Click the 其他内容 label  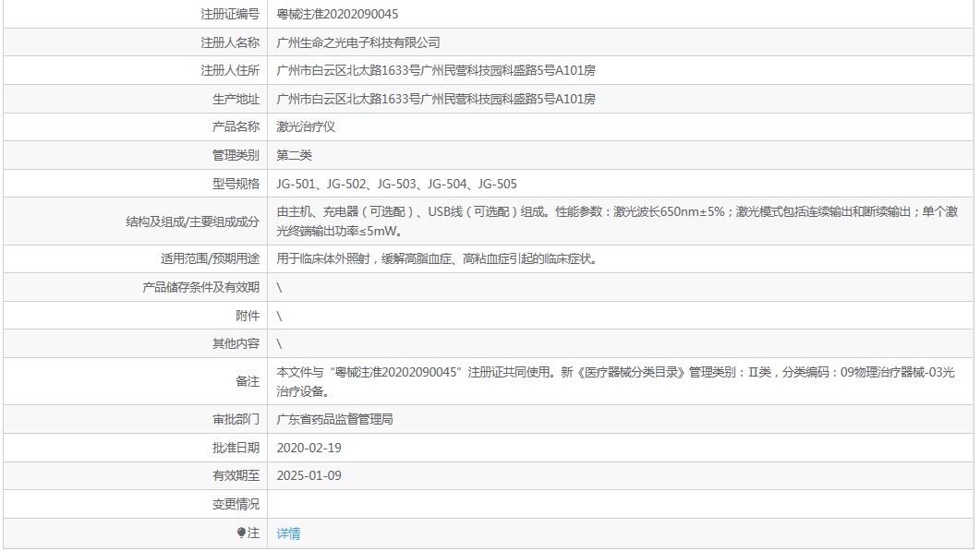pyautogui.click(x=236, y=343)
